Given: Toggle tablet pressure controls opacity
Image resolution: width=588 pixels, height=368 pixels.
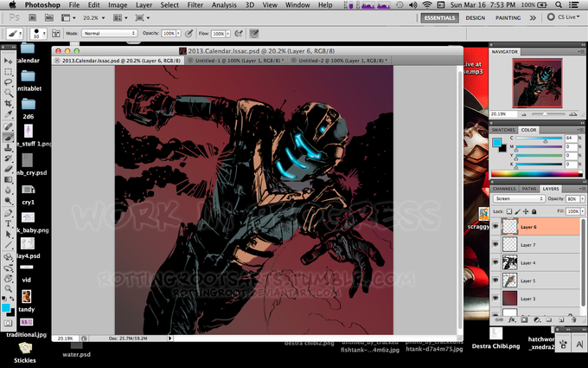Looking at the screenshot, I should 189,34.
